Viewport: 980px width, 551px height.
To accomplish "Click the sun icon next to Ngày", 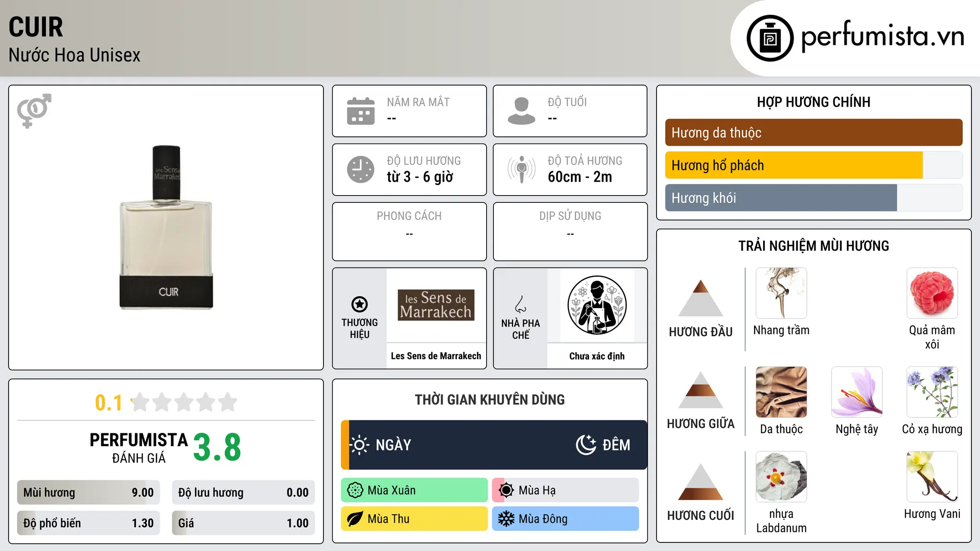I will tap(359, 445).
